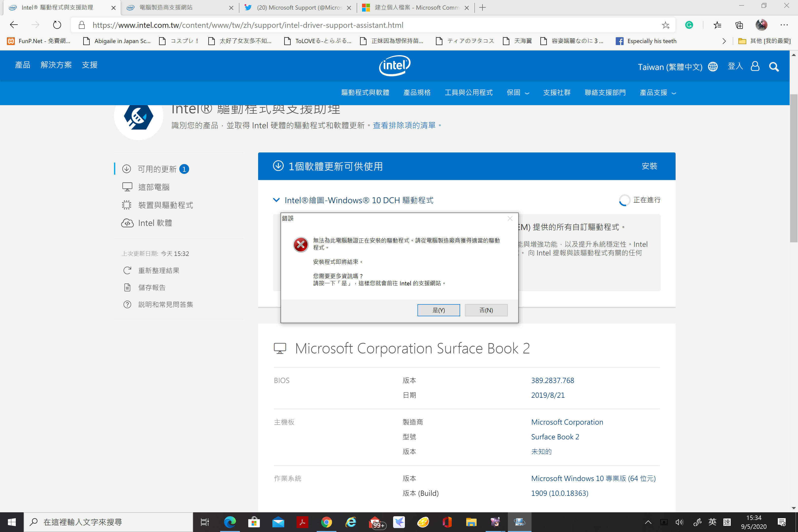Viewport: 798px width, 532px height.
Task: Select the 這部電腦 monitor icon in sidebar
Action: pyautogui.click(x=127, y=187)
